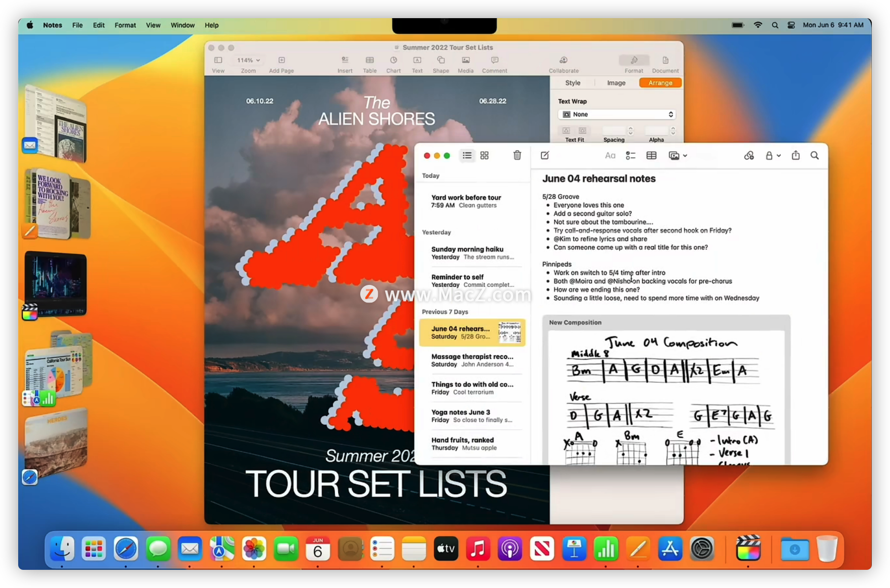Screen dimensions: 890x588
Task: Insert a Chart from Pages toolbar
Action: (394, 65)
